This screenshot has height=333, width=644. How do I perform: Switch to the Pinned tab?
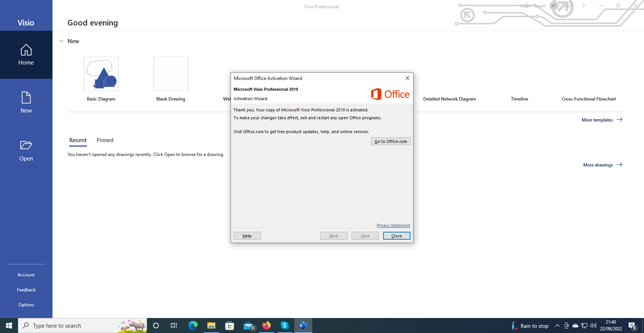(105, 140)
